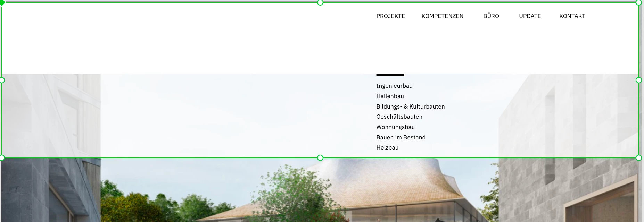644x222 pixels.
Task: Open the UPDATE navigation link
Action: pos(530,16)
